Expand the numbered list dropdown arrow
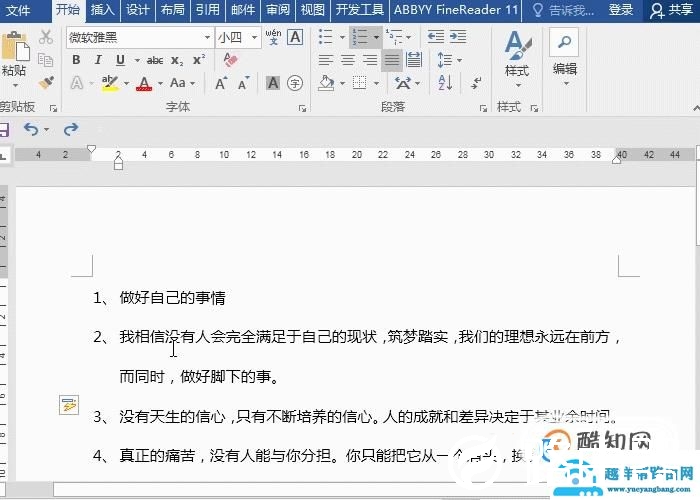The height and width of the screenshot is (500, 700). click(x=376, y=38)
